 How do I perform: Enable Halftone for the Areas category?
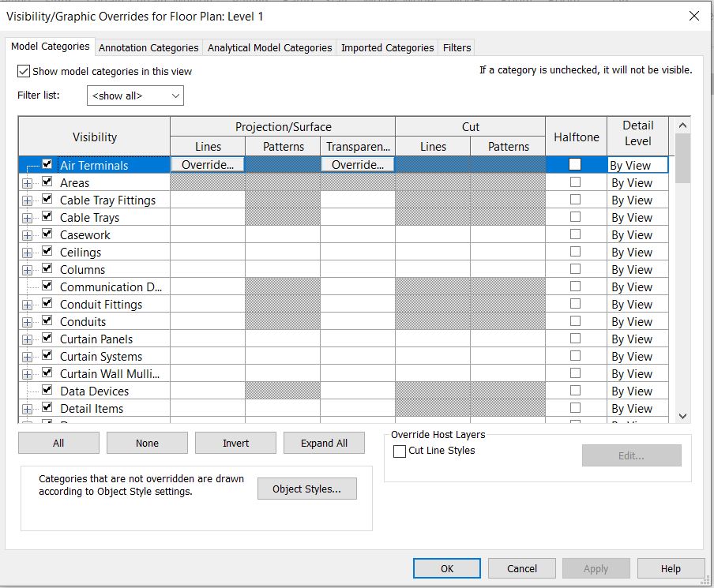[576, 182]
